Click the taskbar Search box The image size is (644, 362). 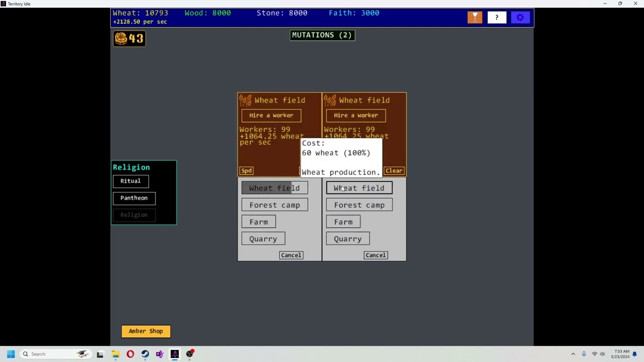click(55, 354)
